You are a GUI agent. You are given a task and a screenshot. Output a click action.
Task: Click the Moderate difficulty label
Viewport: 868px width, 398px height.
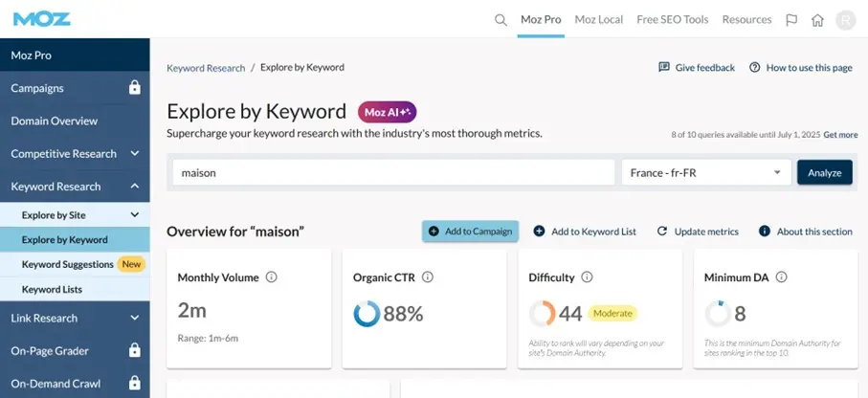coord(612,313)
